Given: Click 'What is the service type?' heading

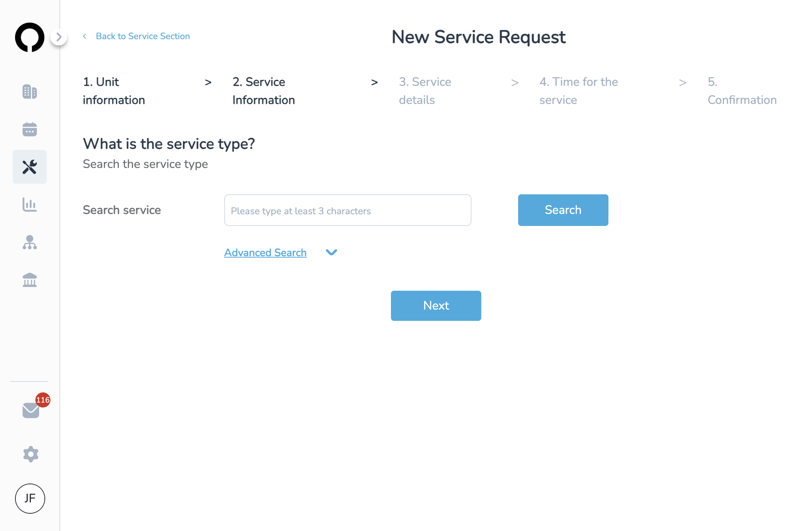Looking at the screenshot, I should [169, 144].
